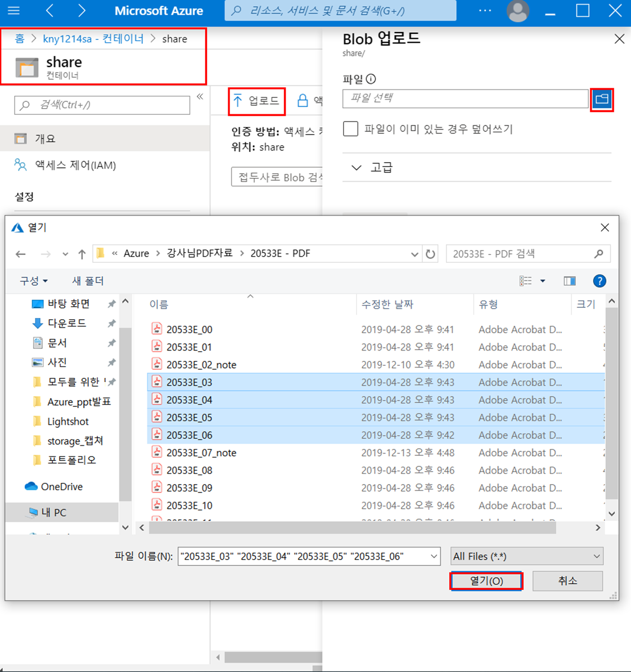The image size is (631, 672).
Task: Close the 열기 dialog with X
Action: tap(605, 227)
